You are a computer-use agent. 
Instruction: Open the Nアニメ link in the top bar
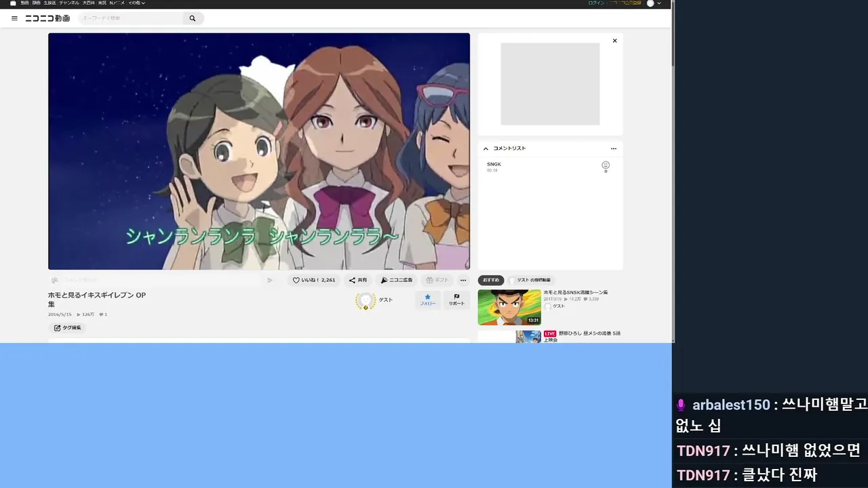[117, 3]
